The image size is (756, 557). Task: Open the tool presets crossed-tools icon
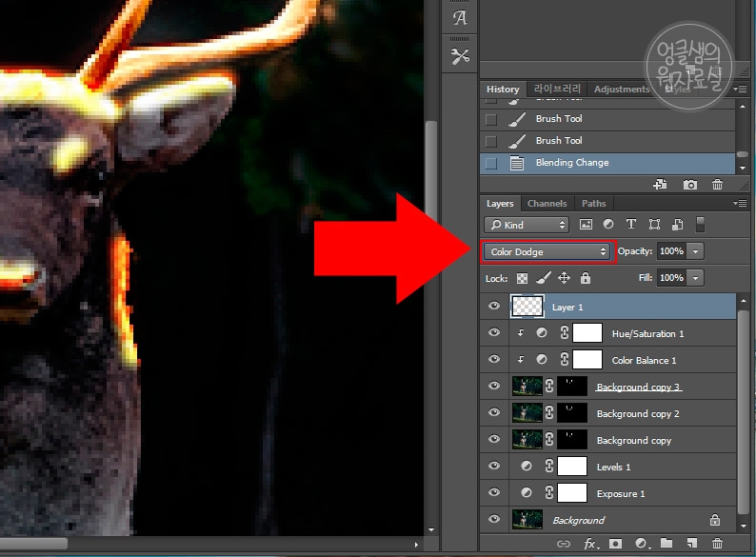pos(460,56)
